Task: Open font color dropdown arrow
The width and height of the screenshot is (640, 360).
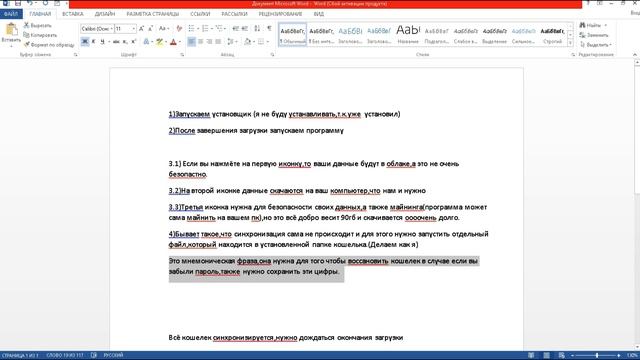Action: click(x=179, y=42)
